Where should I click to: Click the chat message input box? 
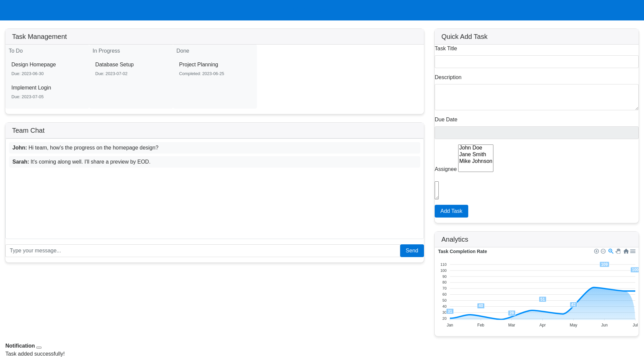pos(203,251)
